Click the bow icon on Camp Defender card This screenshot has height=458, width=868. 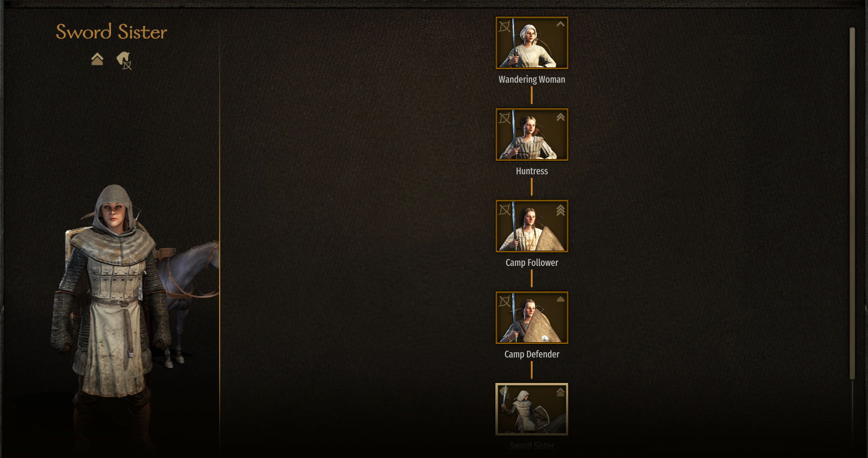click(505, 301)
